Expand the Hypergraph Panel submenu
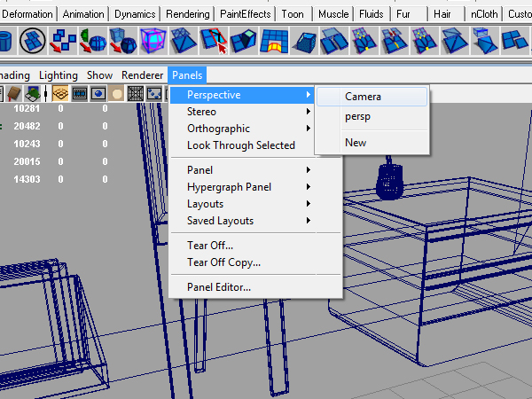Screen dimensions: 532x399 [242, 187]
